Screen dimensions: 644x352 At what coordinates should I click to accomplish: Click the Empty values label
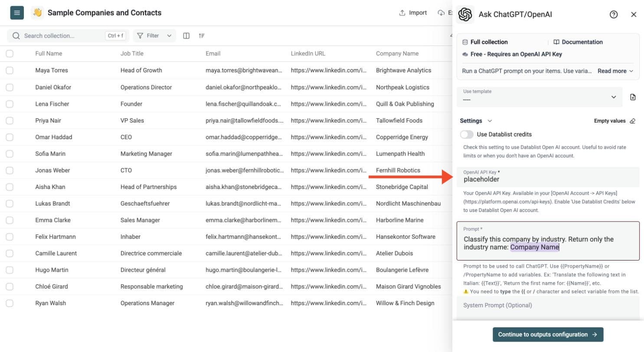click(610, 121)
